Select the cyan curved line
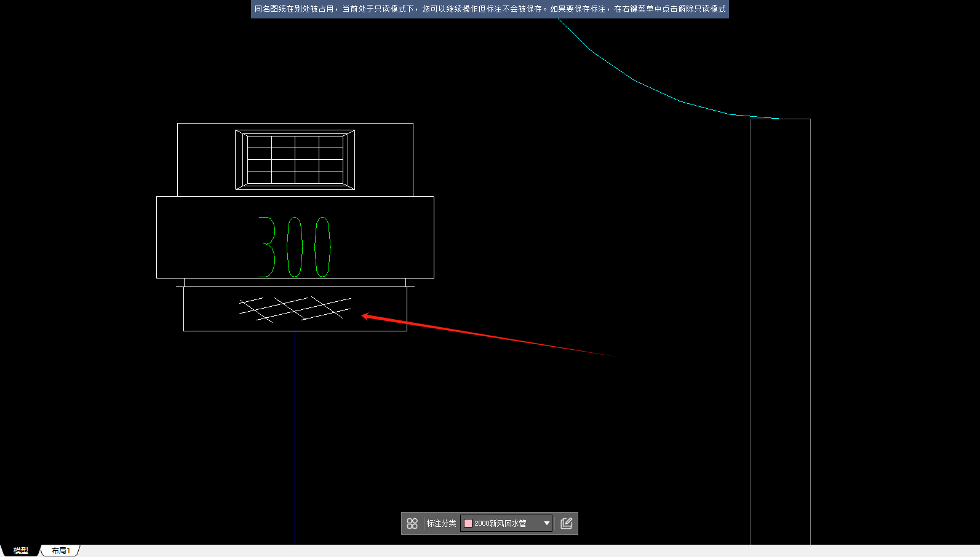 [x=634, y=80]
